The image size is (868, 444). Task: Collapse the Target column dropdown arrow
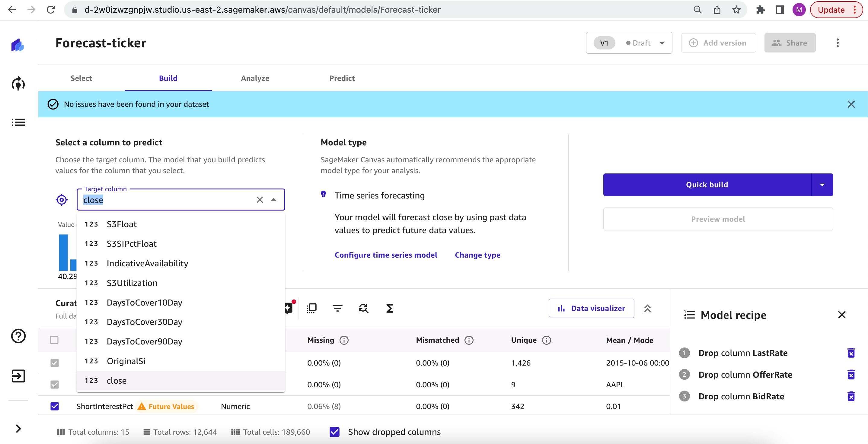pos(274,200)
